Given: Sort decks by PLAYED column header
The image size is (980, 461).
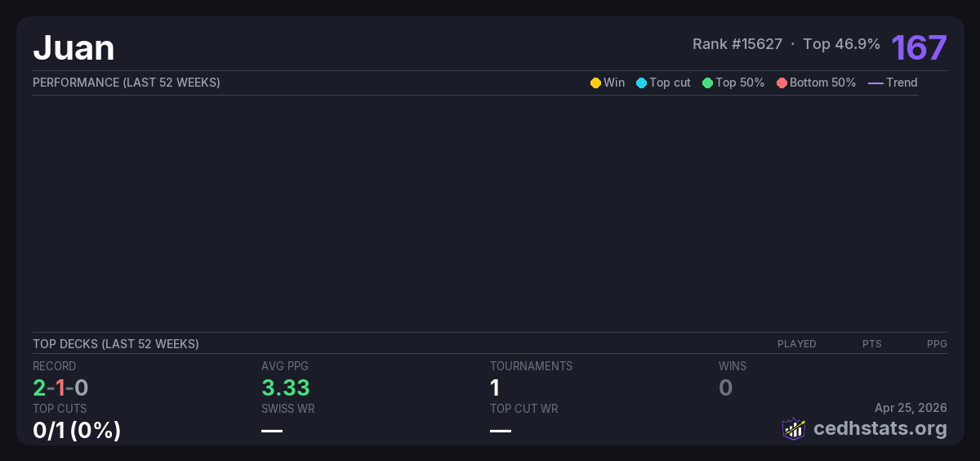Looking at the screenshot, I should tap(796, 344).
